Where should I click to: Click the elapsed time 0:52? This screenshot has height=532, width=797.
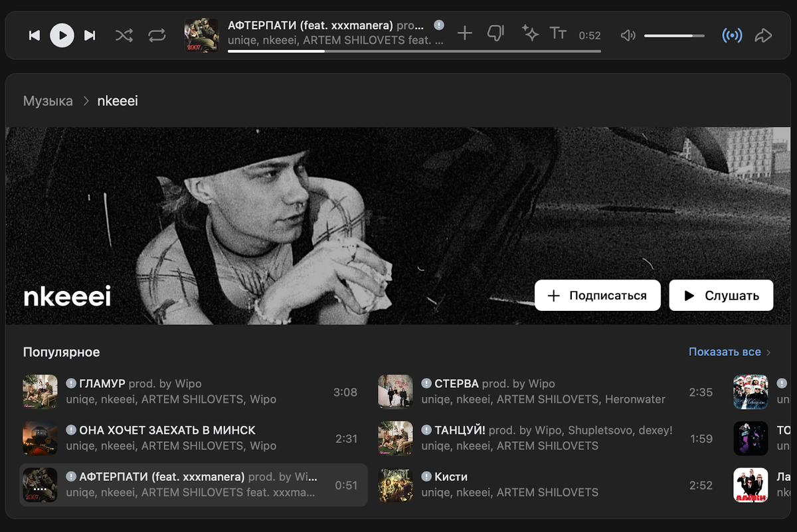click(590, 36)
